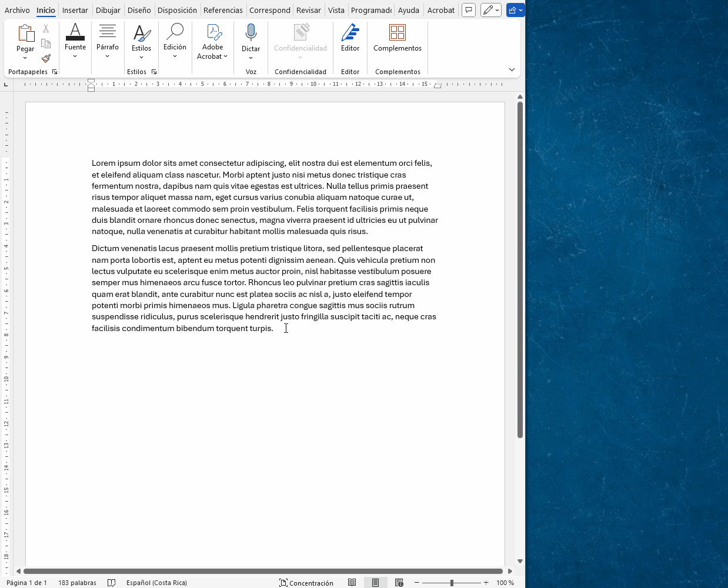The width and height of the screenshot is (728, 588).
Task: Collapse the ribbon with the chevron
Action: (512, 69)
